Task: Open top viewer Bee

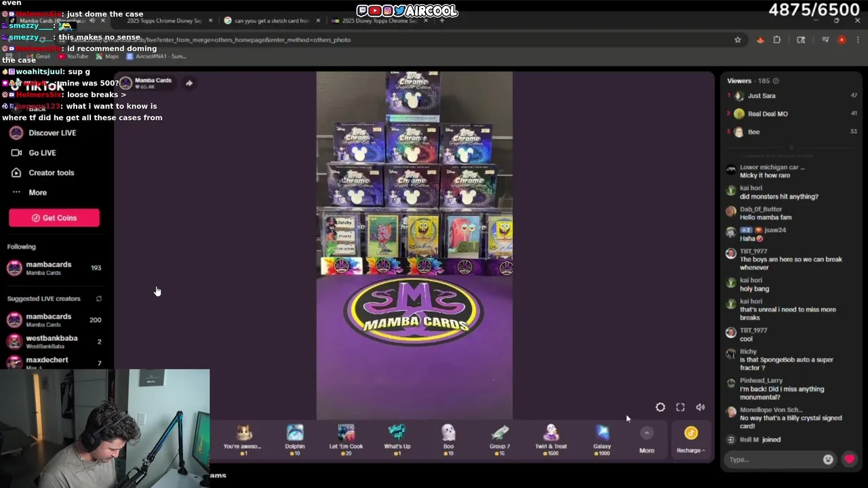Action: (x=791, y=131)
